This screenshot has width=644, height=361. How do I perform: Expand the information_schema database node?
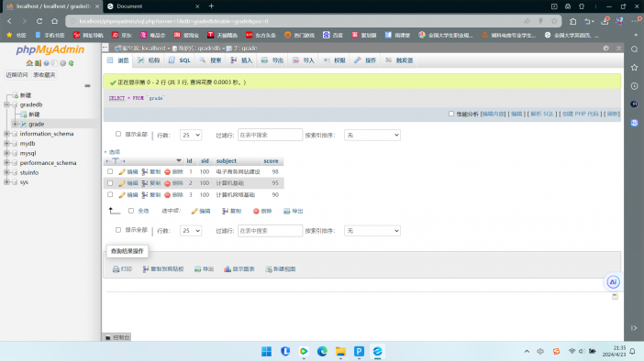coord(6,134)
